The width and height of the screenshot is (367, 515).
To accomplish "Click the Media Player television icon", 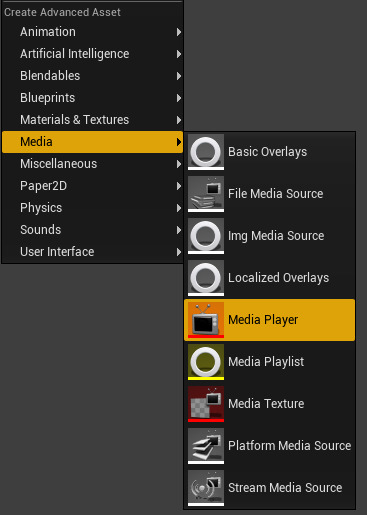I will 206,320.
